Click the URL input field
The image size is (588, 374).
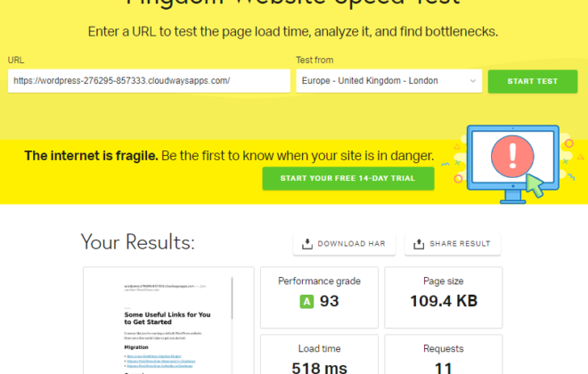tap(149, 81)
